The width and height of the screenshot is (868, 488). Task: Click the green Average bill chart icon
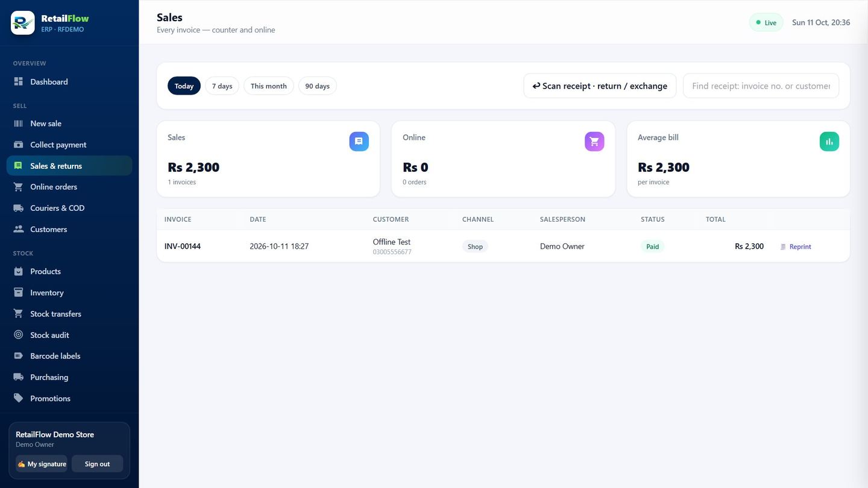click(x=829, y=142)
